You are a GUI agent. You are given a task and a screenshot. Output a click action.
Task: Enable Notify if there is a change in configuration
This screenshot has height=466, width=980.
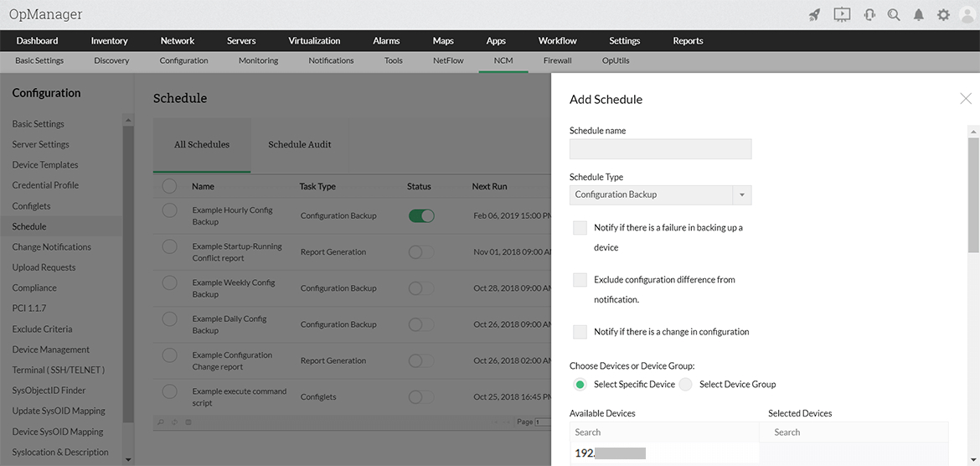(x=580, y=332)
